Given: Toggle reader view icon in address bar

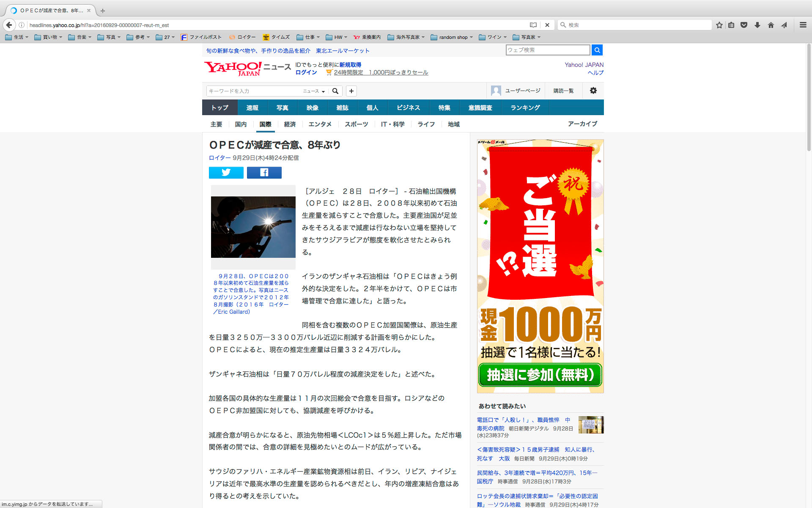Looking at the screenshot, I should pyautogui.click(x=533, y=25).
